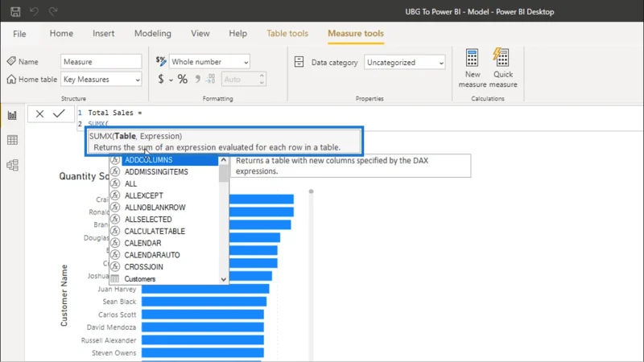The height and width of the screenshot is (362, 644).
Task: Click the Customer Name axis title
Action: pos(64,295)
